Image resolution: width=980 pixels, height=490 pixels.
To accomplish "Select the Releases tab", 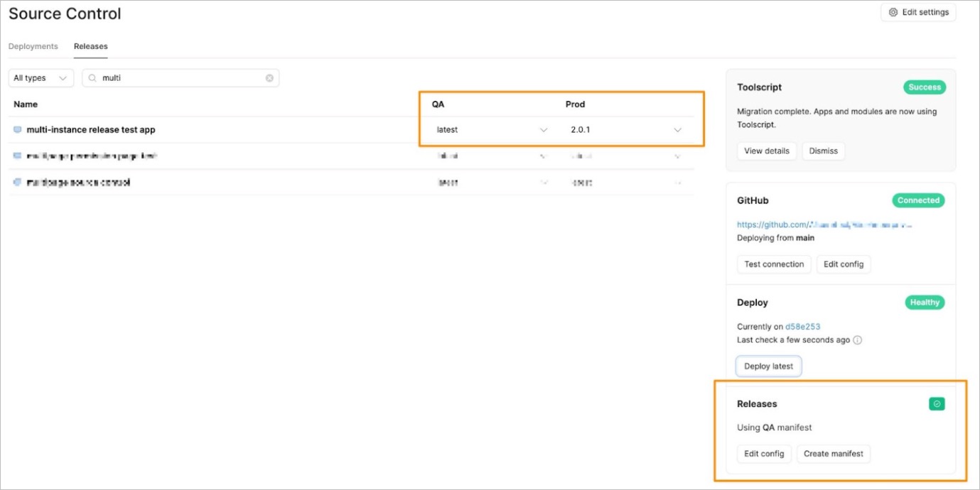I will (x=91, y=46).
